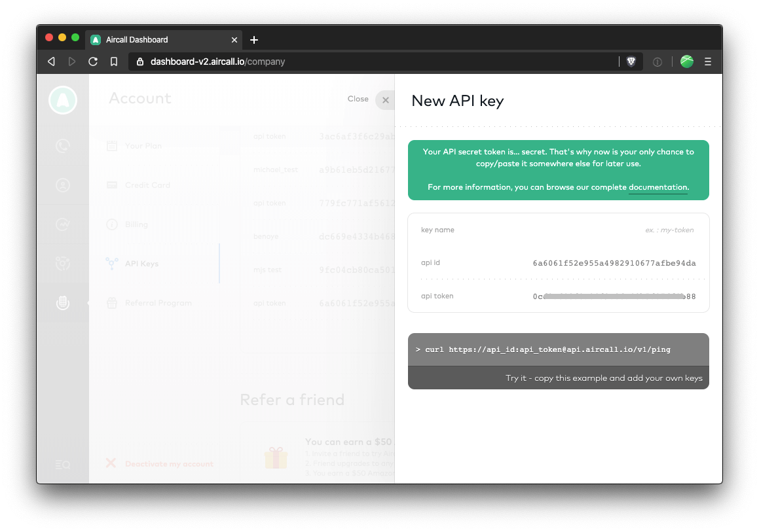Click the Brave Shields icon in address bar

(x=630, y=61)
